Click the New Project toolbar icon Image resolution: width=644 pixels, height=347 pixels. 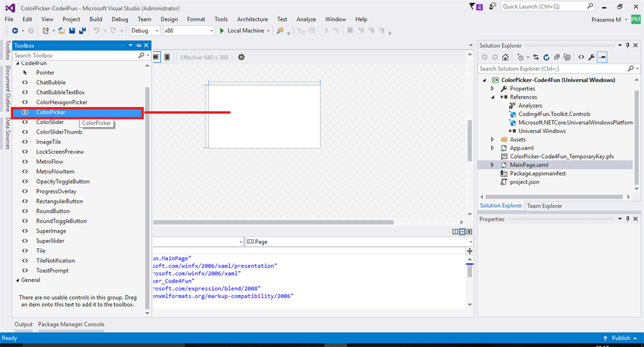[x=45, y=31]
